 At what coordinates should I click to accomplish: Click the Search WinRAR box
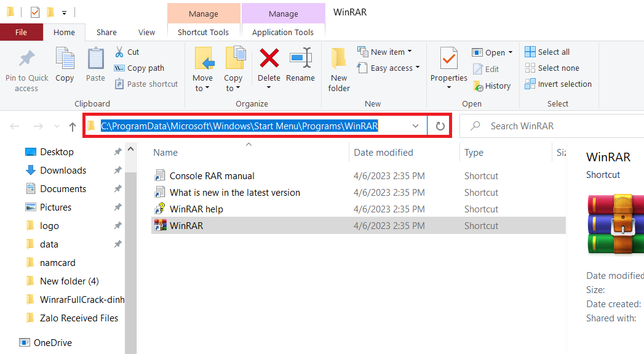(552, 126)
